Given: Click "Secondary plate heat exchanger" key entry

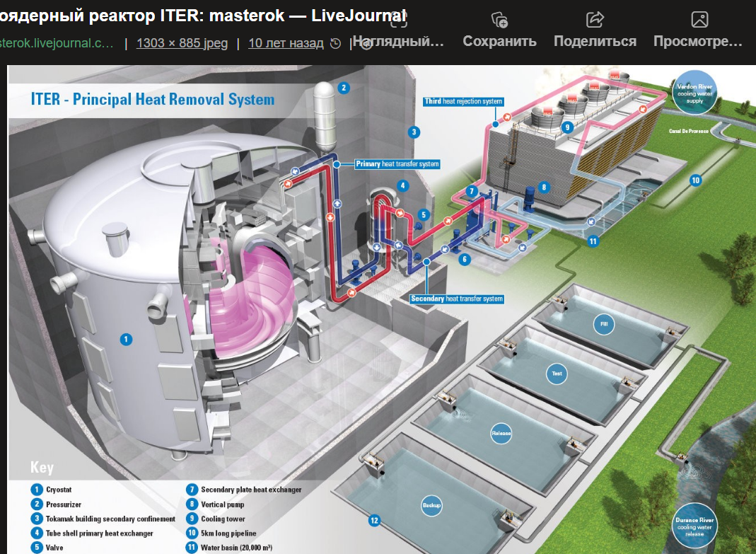Looking at the screenshot, I should pos(244,490).
